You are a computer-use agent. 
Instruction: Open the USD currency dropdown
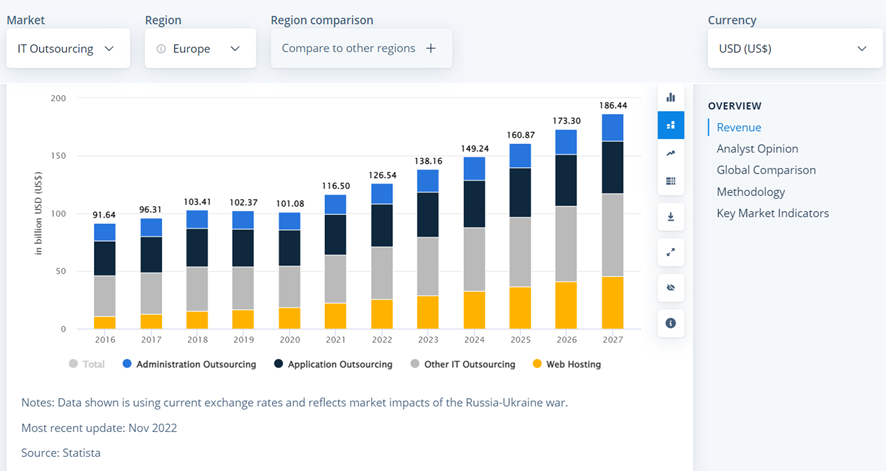[794, 48]
